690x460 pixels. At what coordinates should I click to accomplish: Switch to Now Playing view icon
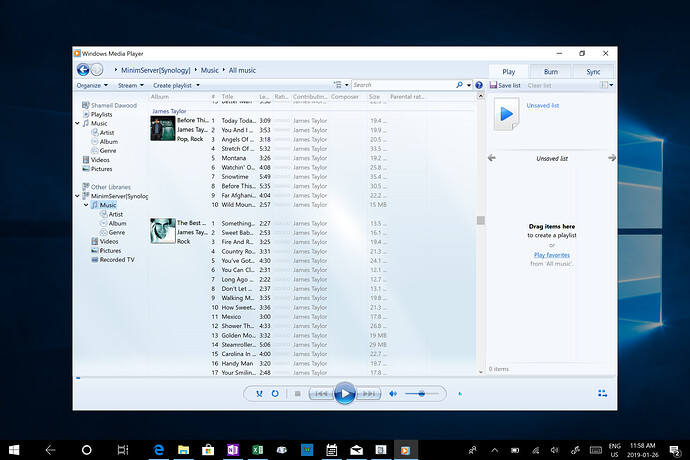[602, 394]
